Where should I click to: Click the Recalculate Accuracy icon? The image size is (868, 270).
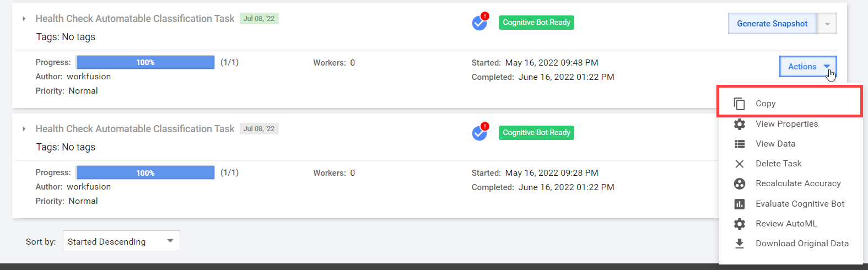740,183
